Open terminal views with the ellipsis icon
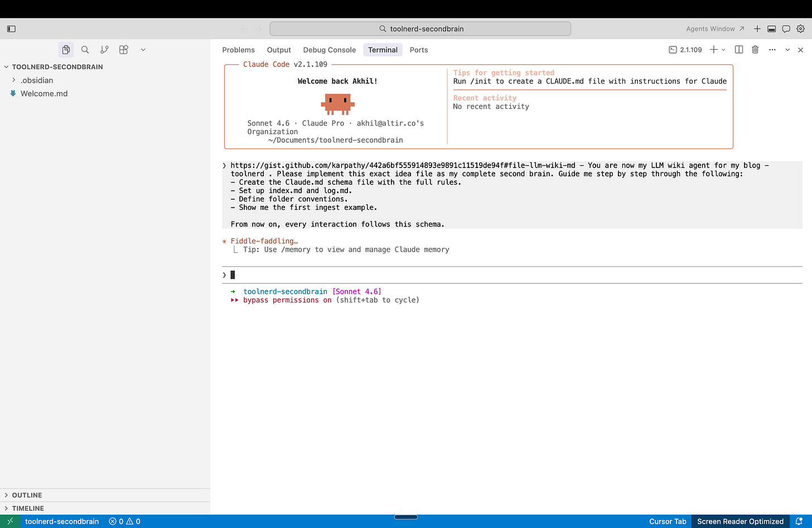812x528 pixels. click(772, 50)
